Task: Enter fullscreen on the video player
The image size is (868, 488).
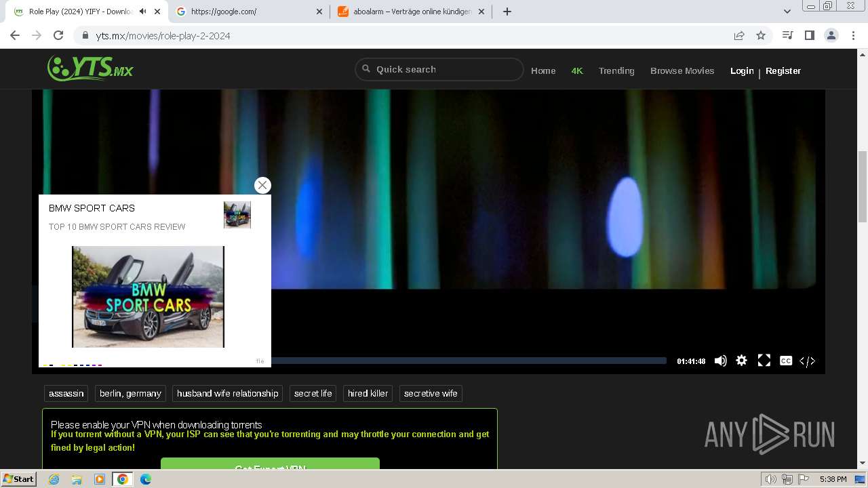Action: (x=764, y=361)
